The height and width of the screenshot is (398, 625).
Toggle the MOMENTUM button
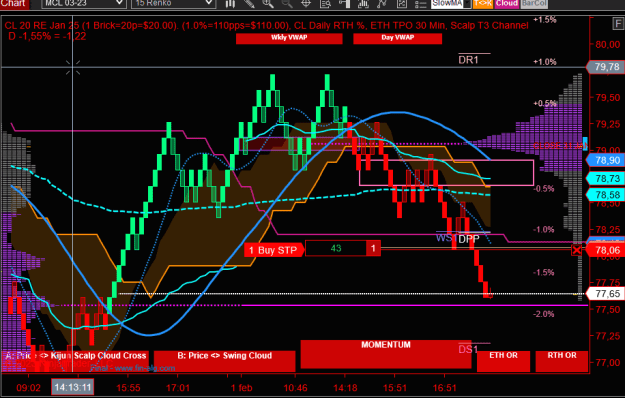point(386,354)
